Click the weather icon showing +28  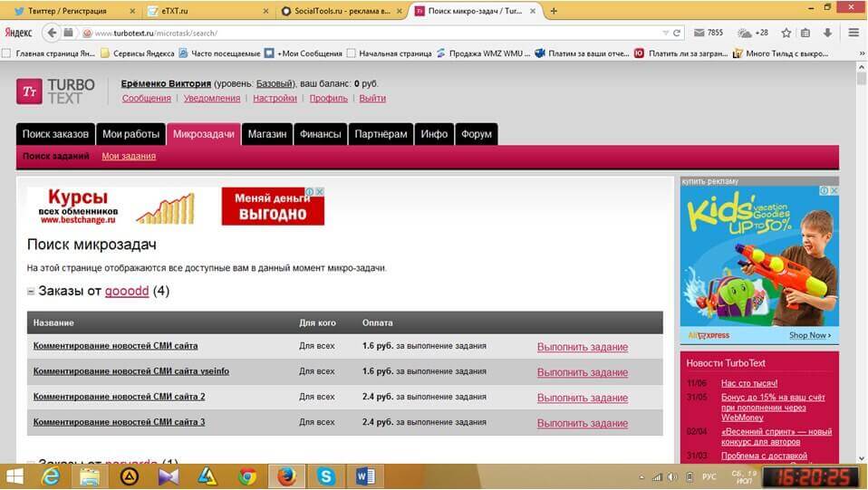coord(753,33)
